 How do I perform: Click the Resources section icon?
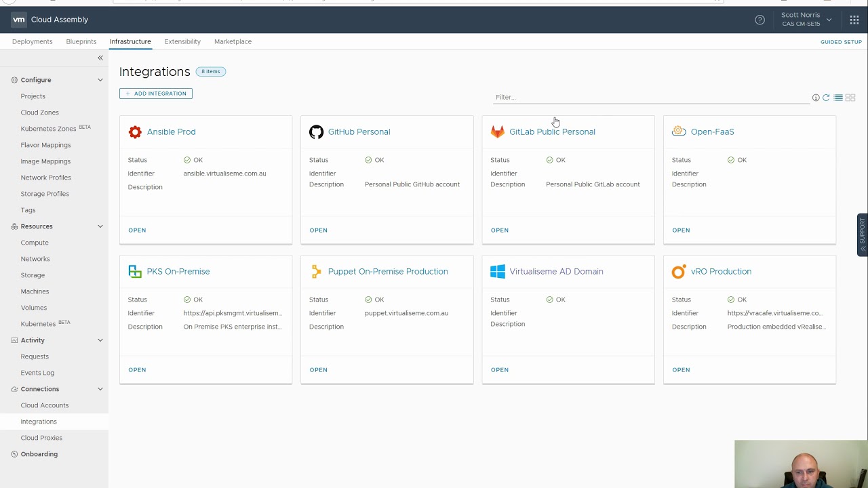[14, 226]
